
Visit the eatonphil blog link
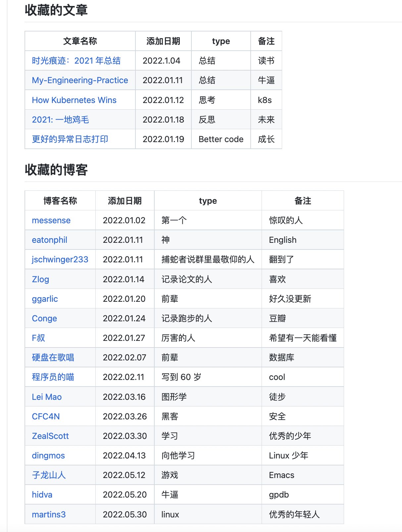pos(49,240)
